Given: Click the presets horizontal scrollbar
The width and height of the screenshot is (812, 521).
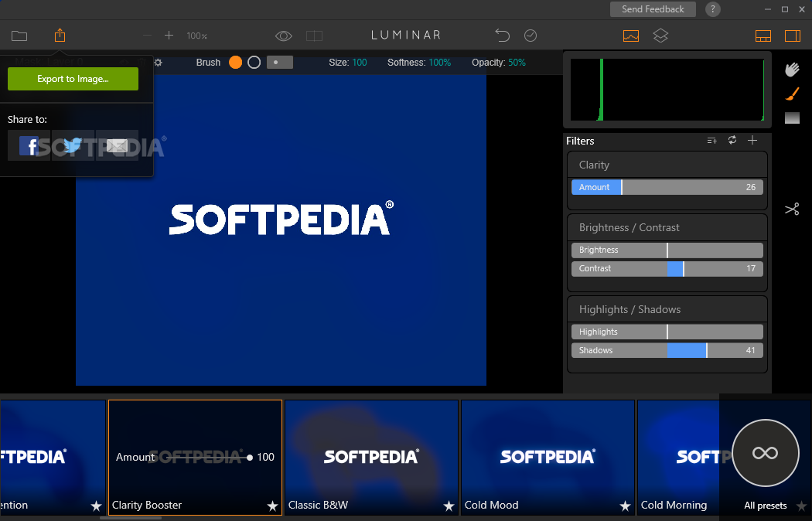Looking at the screenshot, I should (131, 518).
